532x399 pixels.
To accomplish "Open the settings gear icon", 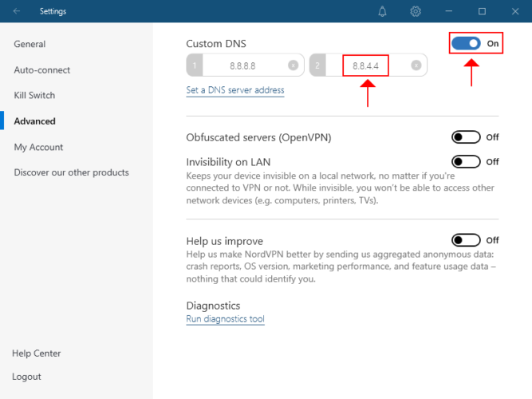I will [x=416, y=11].
